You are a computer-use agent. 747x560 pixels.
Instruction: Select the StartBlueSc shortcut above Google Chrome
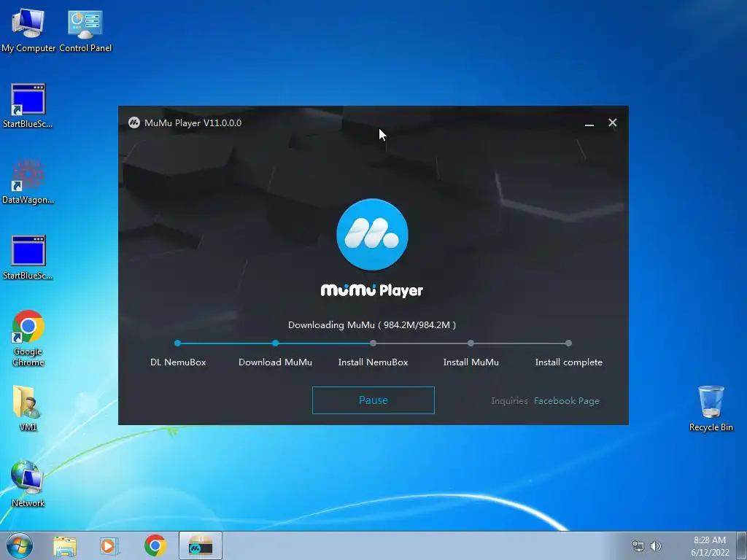(x=28, y=257)
